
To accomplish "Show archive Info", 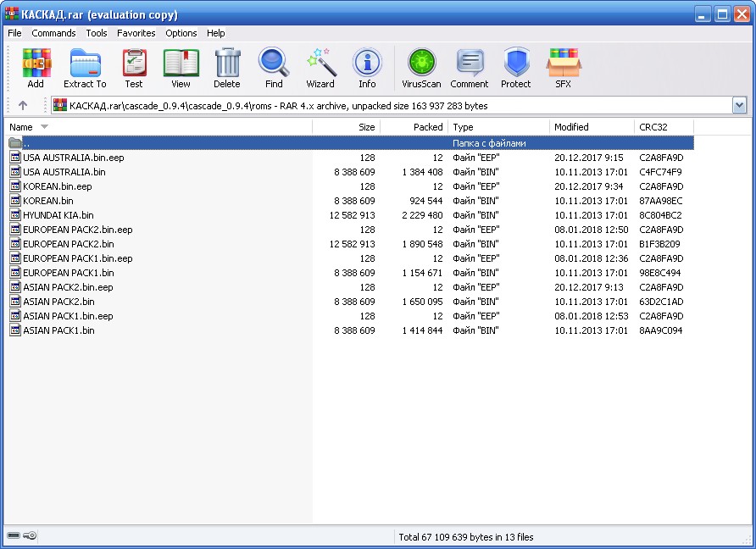I will (367, 68).
